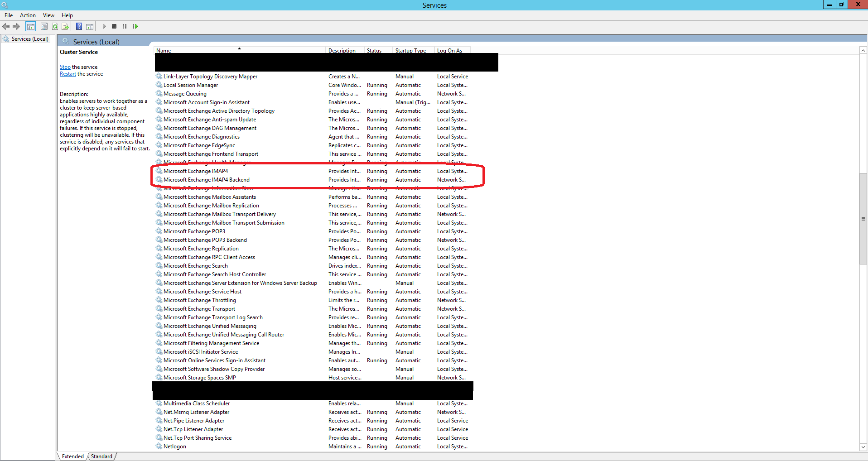Screen dimensions: 868x461
Task: Toggle the Show/Hide Action Pane toolbar icon
Action: tap(90, 26)
